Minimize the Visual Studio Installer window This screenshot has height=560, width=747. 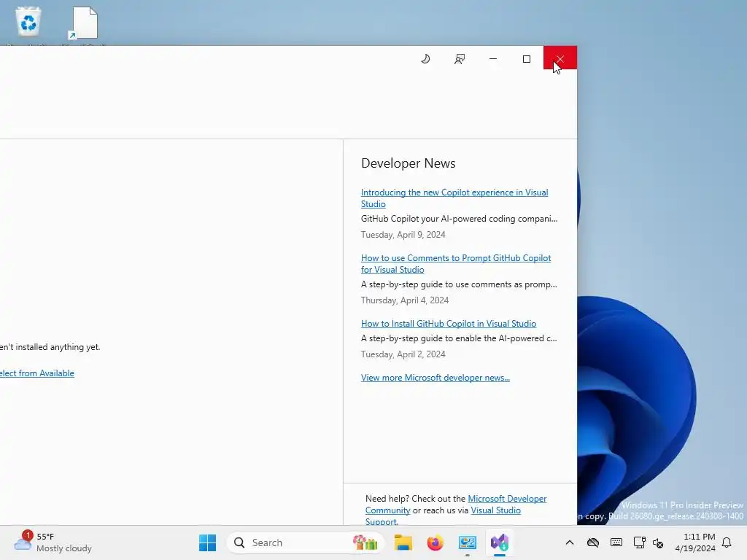[493, 58]
